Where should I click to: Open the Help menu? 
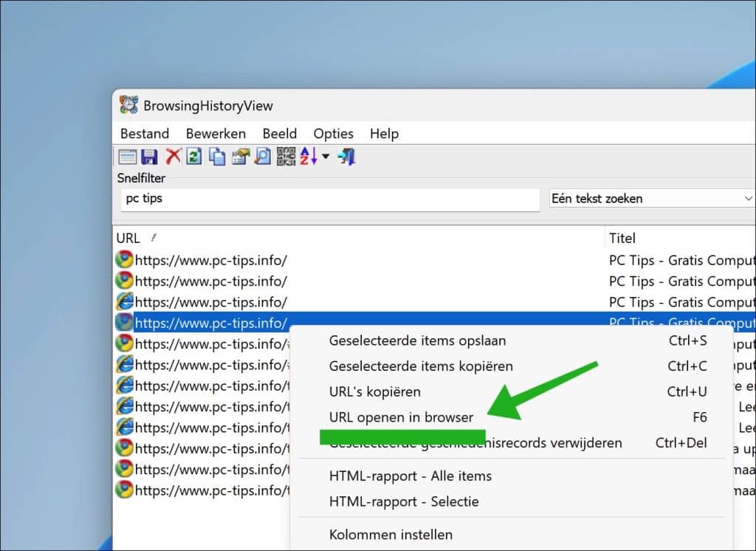coord(384,134)
